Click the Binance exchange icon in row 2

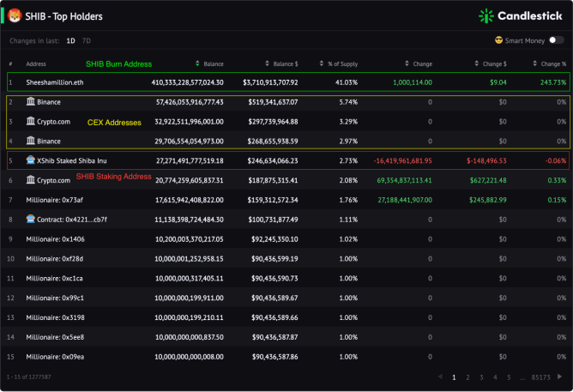[x=31, y=101]
